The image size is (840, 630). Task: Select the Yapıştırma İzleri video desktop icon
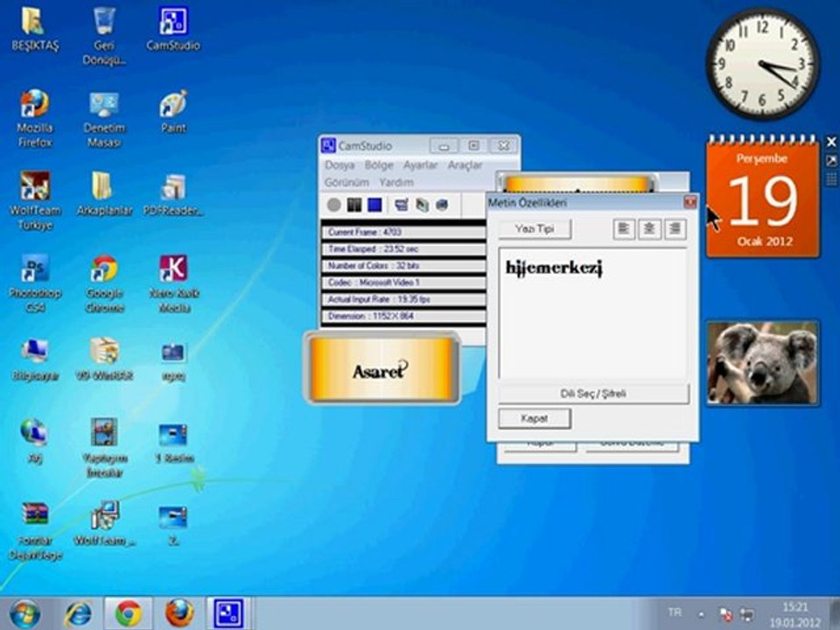104,448
